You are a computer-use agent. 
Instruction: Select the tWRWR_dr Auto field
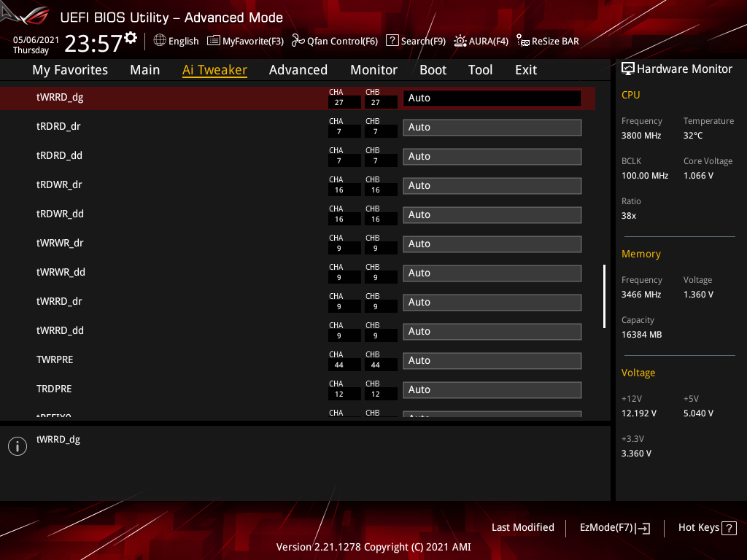[x=492, y=244]
